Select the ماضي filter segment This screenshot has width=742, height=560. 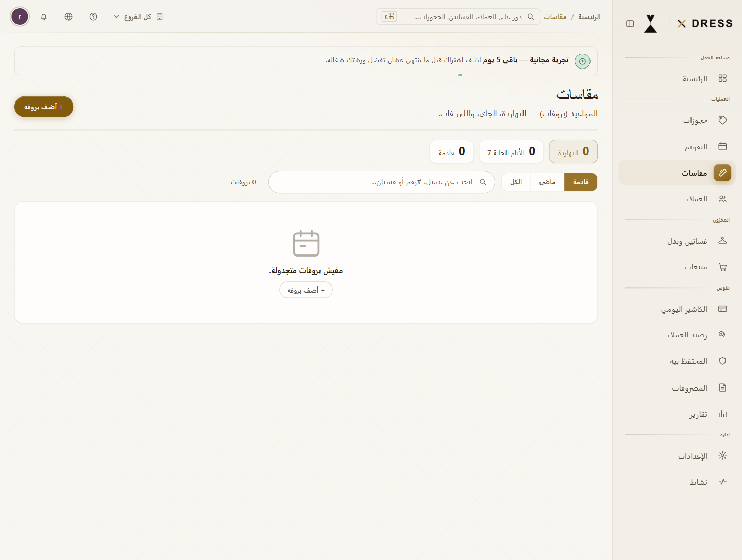click(x=547, y=182)
